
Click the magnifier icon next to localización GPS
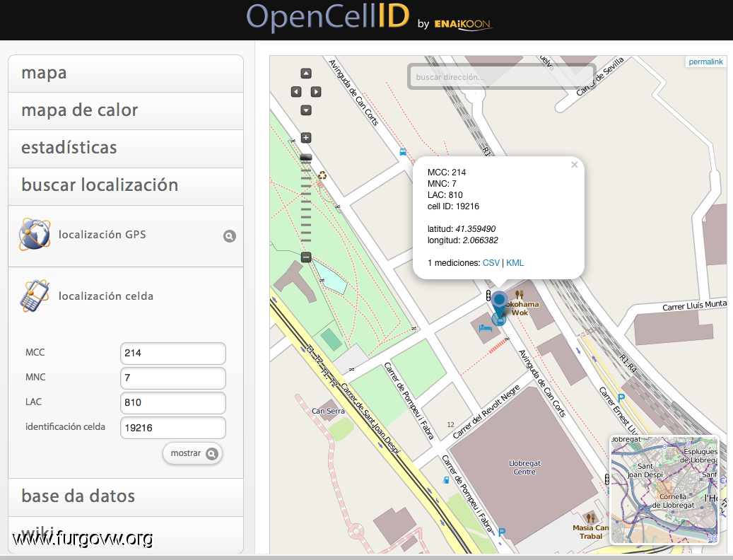(x=230, y=236)
